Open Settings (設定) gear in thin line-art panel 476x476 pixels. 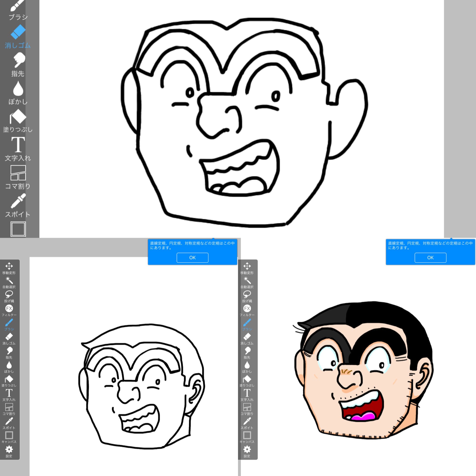tap(9, 452)
